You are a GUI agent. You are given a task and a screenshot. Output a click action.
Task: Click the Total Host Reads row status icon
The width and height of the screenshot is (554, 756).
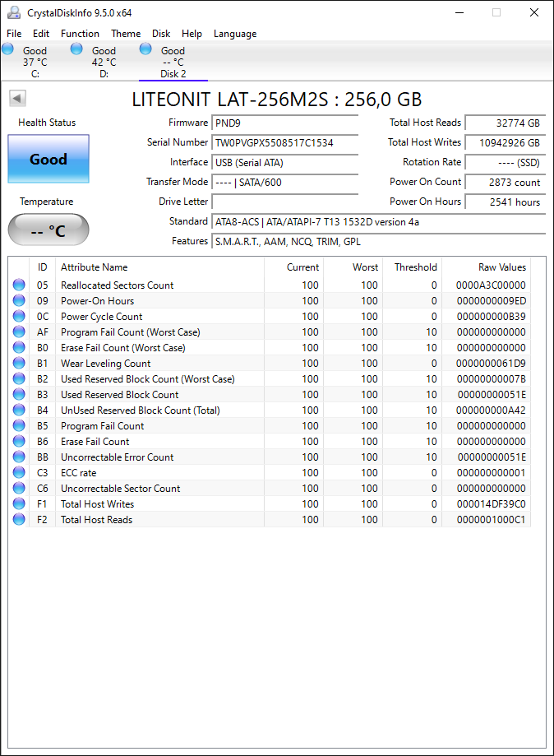pyautogui.click(x=19, y=519)
